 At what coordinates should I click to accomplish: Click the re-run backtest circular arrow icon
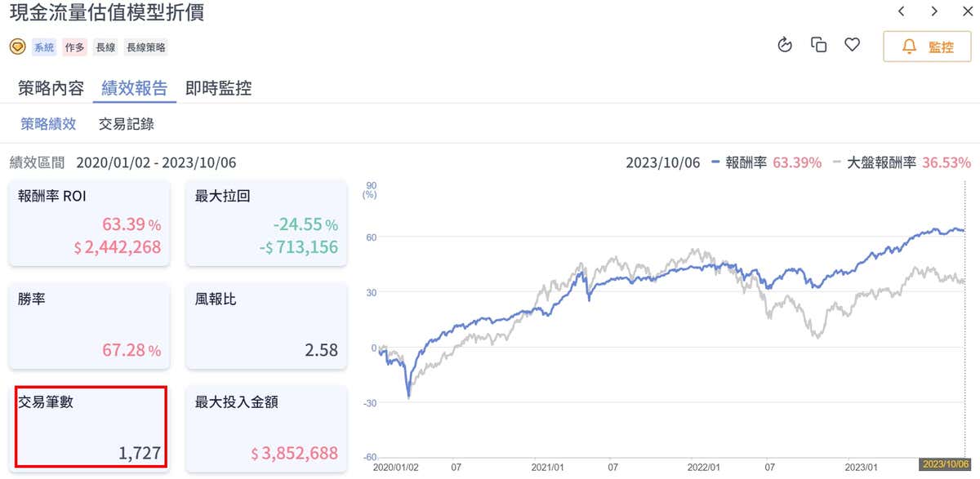pos(786,45)
